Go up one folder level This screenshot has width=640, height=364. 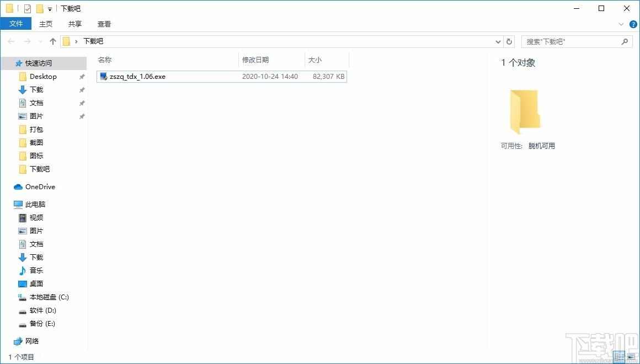click(52, 41)
